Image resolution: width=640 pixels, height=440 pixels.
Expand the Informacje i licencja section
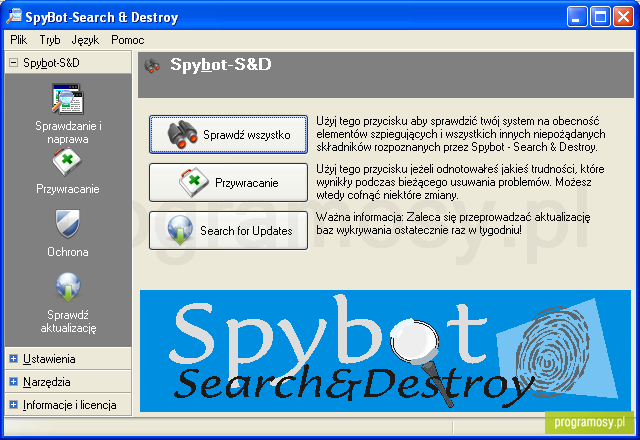[x=13, y=405]
